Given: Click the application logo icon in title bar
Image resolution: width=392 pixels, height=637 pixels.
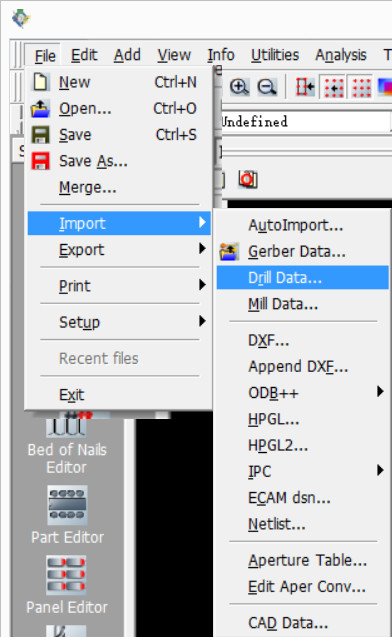Looking at the screenshot, I should tap(21, 19).
